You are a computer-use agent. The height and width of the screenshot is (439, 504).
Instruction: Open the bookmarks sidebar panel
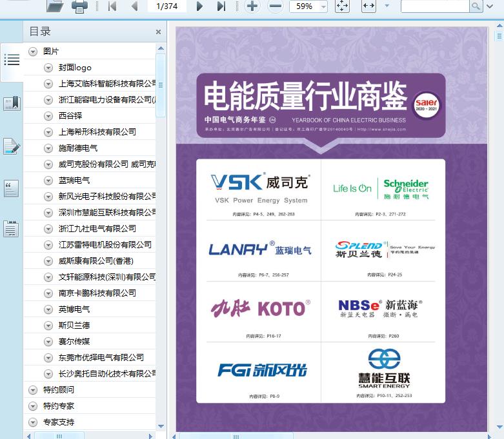point(12,103)
